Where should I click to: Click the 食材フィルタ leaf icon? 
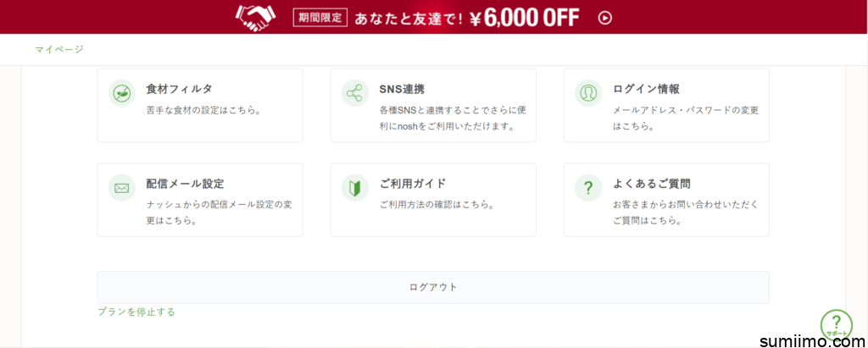click(122, 92)
